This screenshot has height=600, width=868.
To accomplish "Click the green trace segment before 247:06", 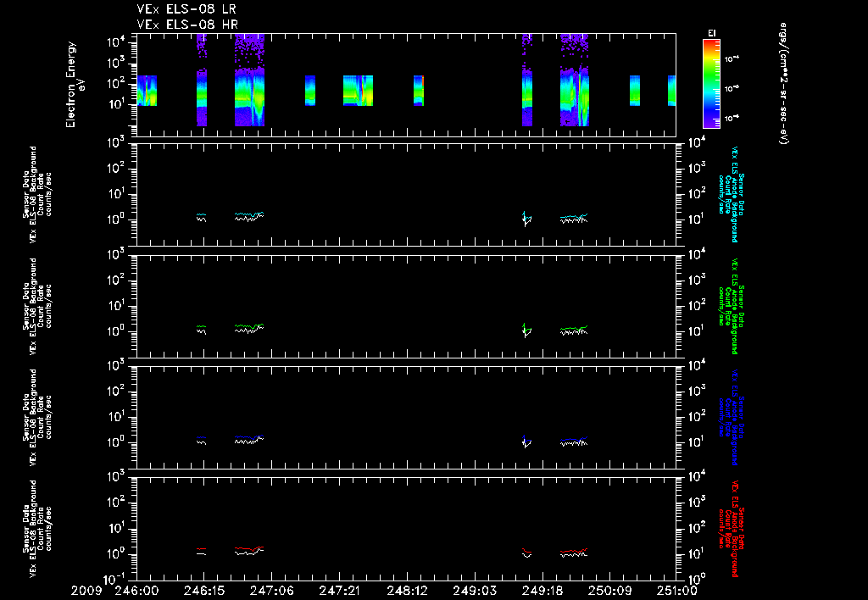I will point(249,326).
